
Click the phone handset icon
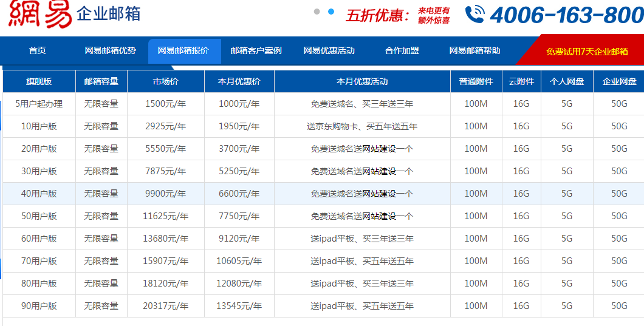pos(474,14)
